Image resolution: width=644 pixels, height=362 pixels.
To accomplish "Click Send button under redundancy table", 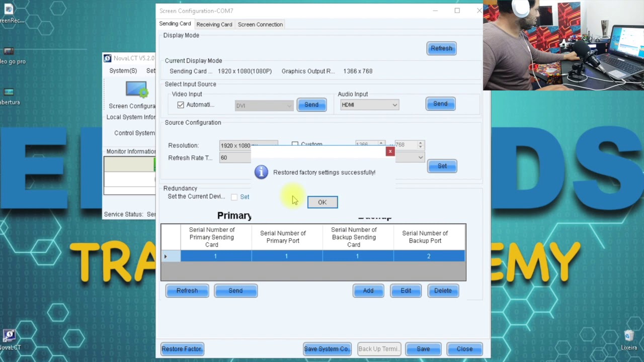I will pos(235,291).
